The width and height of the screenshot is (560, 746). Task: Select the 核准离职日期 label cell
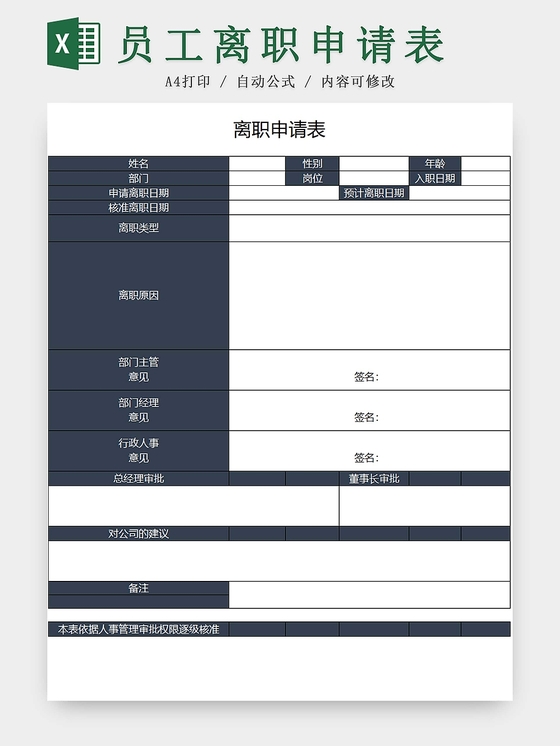point(138,207)
